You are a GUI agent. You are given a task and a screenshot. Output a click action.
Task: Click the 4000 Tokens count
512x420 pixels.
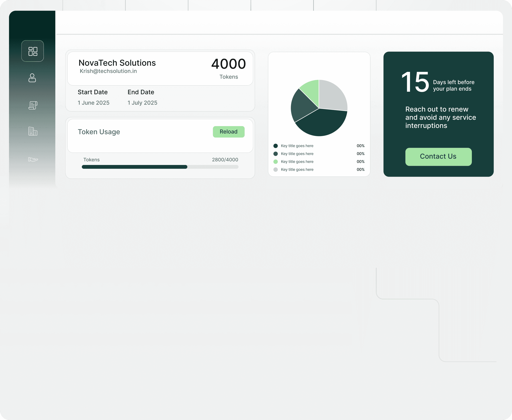pos(228,64)
